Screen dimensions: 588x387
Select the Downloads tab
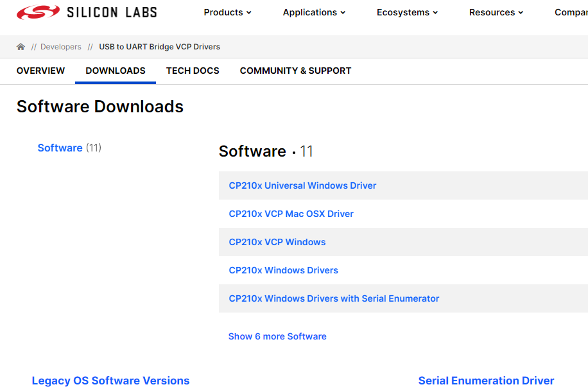click(116, 71)
